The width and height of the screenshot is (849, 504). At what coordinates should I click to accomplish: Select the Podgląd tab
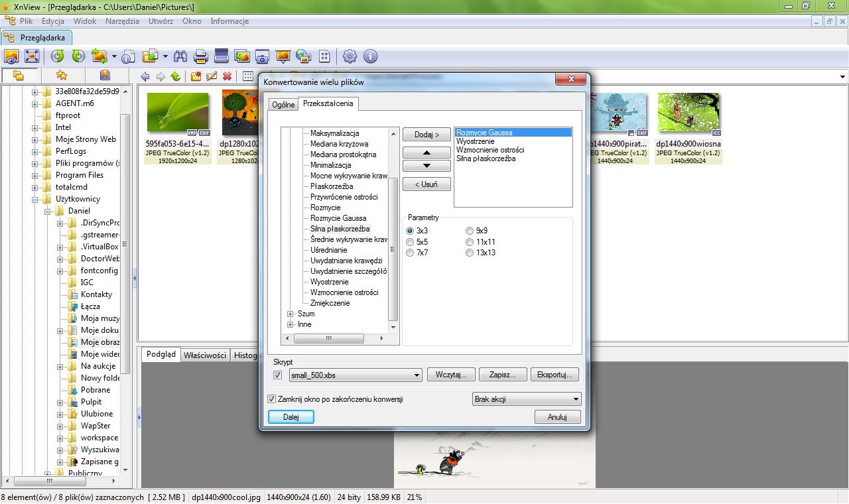[161, 354]
